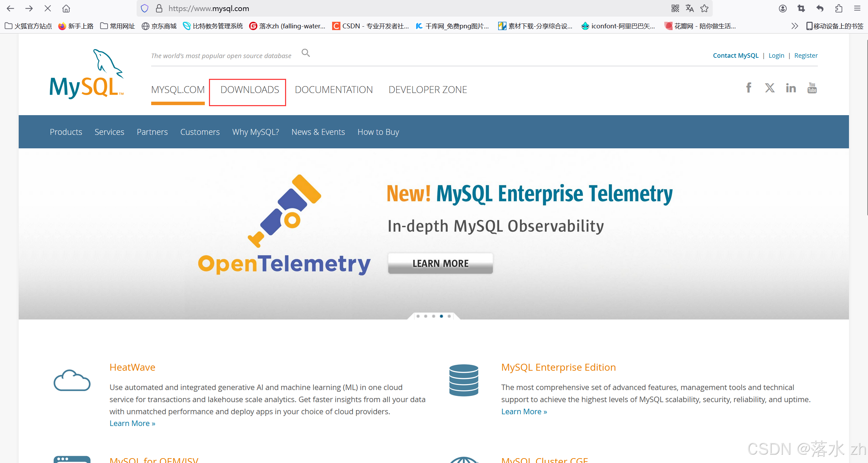868x463 pixels.
Task: Open the HeatWave heading link
Action: click(132, 367)
